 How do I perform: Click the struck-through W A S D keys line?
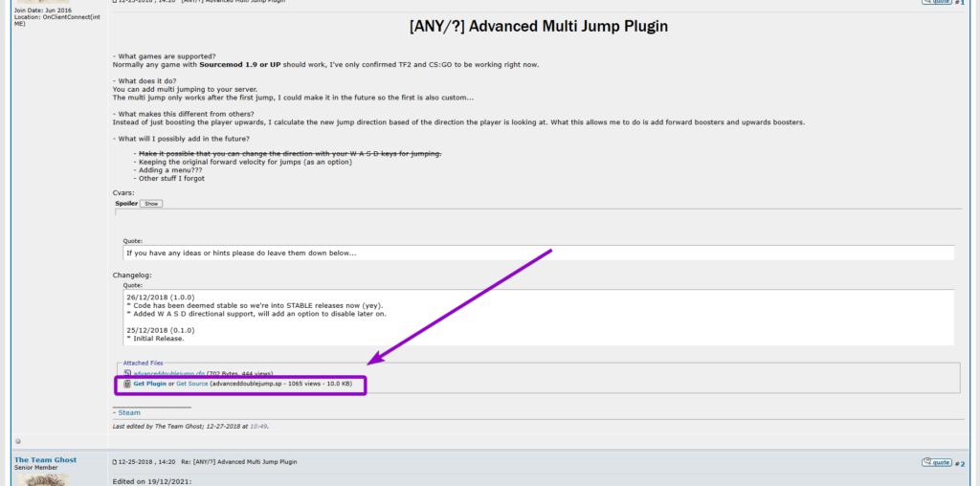tap(290, 154)
